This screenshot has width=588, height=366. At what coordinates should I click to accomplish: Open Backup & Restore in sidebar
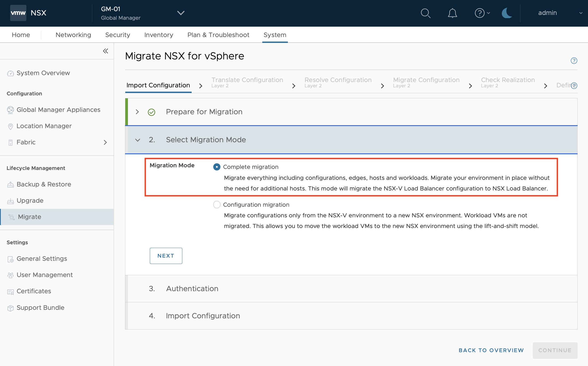[x=44, y=184]
